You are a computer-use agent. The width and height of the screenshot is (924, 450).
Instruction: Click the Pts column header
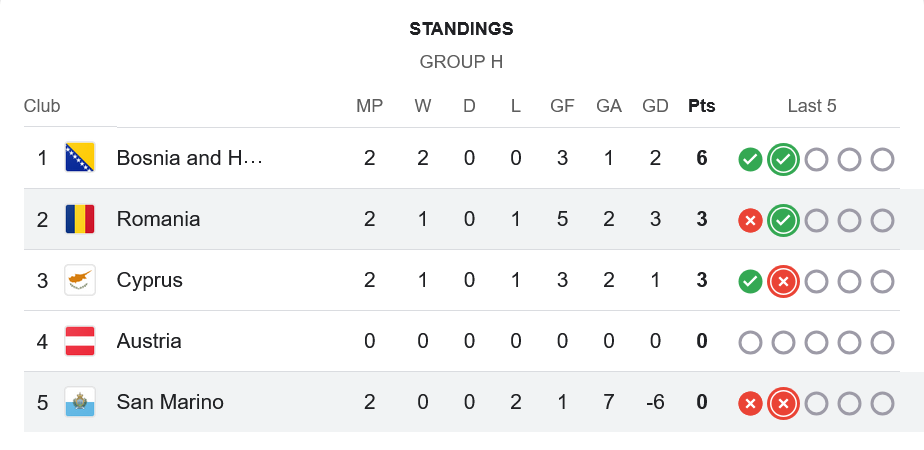[702, 106]
